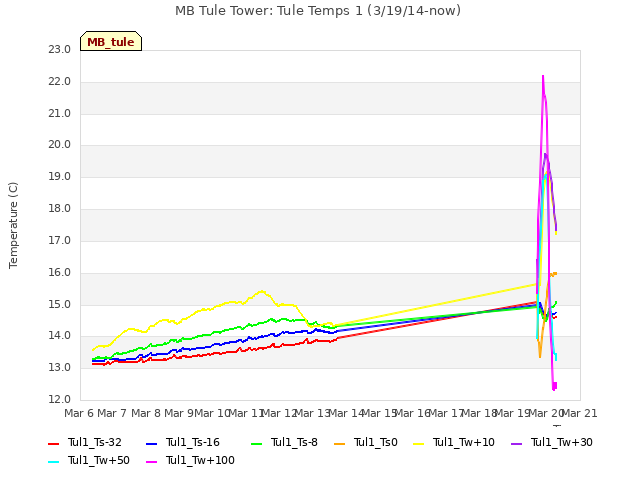Select the purple Tul1_Tw+30 legend swatch
Image resolution: width=640 pixels, height=480 pixels.
coord(517,444)
